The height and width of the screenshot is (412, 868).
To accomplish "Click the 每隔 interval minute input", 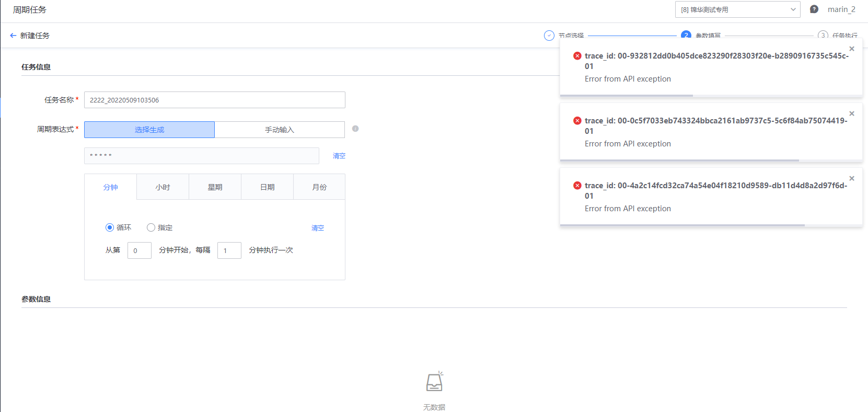I will click(x=229, y=250).
